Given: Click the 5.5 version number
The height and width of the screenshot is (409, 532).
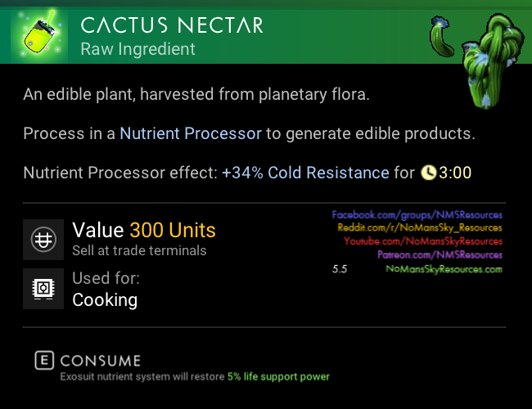Looking at the screenshot, I should 340,268.
